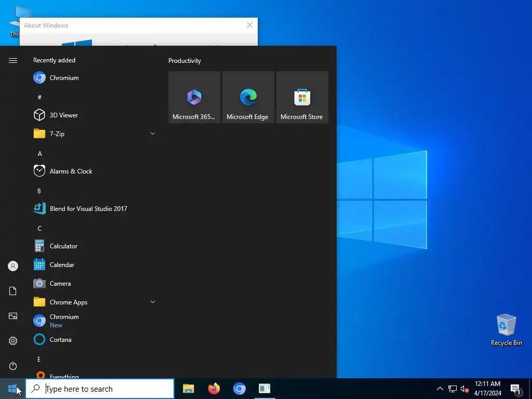This screenshot has height=399, width=532.
Task: Show hidden tray icons chevron
Action: pyautogui.click(x=440, y=389)
